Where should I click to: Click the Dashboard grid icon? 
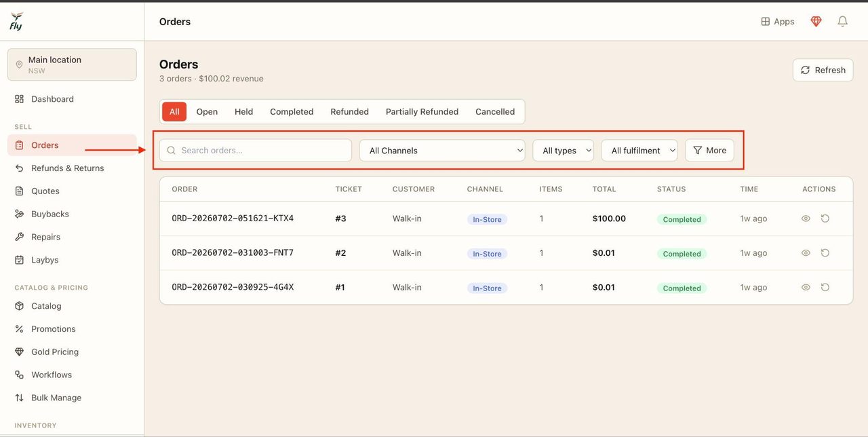coord(19,99)
